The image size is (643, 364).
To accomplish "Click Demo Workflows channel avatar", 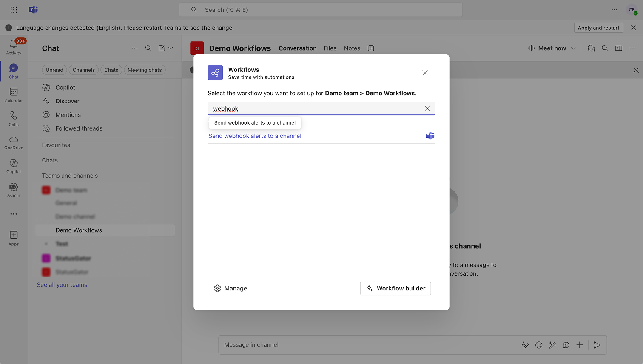I will pyautogui.click(x=197, y=48).
